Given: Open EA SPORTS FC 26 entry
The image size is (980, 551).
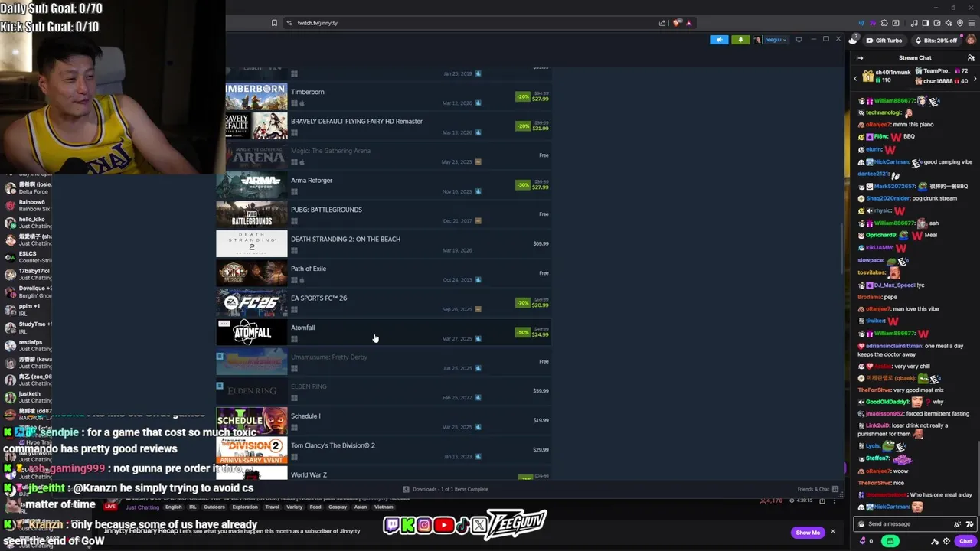Looking at the screenshot, I should click(x=383, y=303).
